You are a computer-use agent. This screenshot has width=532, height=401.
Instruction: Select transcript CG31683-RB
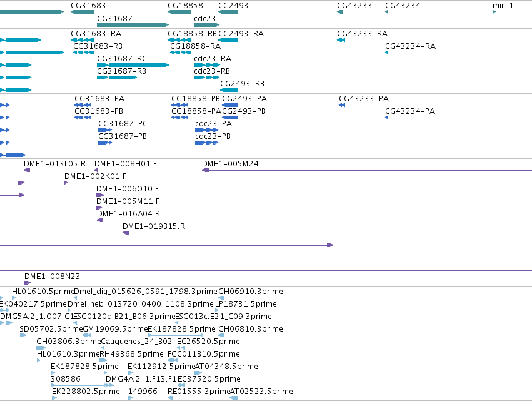pyautogui.click(x=84, y=53)
